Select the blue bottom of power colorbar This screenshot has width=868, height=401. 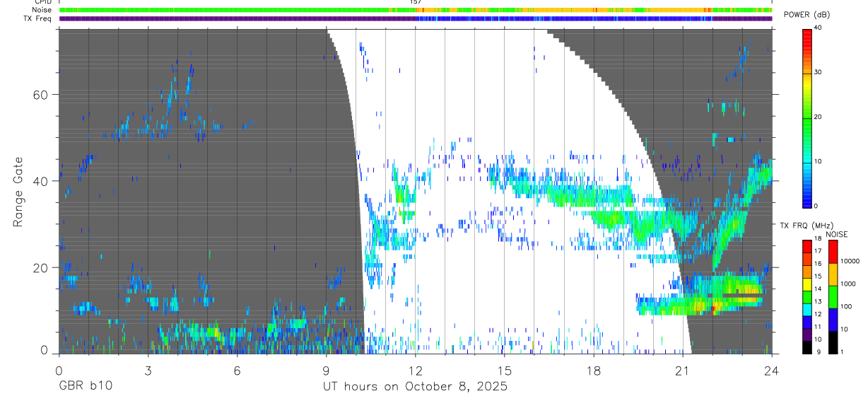807,198
